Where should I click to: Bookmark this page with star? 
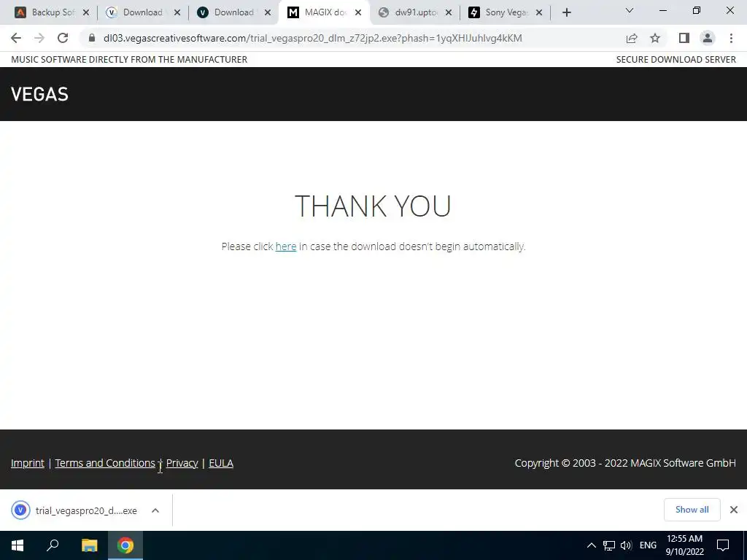point(655,38)
